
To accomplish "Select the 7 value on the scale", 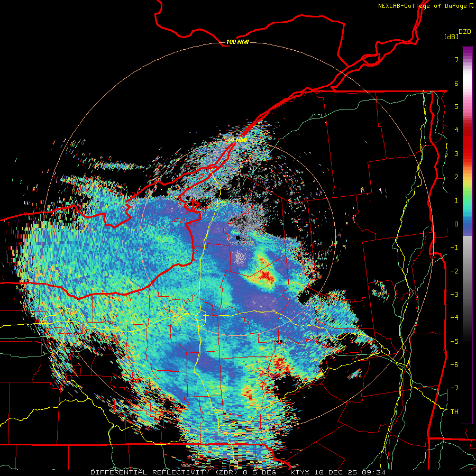I will click(456, 59).
